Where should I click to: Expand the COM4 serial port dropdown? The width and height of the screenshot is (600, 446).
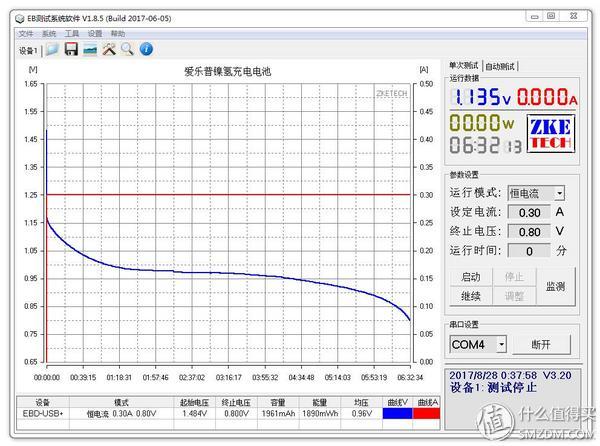coord(501,345)
